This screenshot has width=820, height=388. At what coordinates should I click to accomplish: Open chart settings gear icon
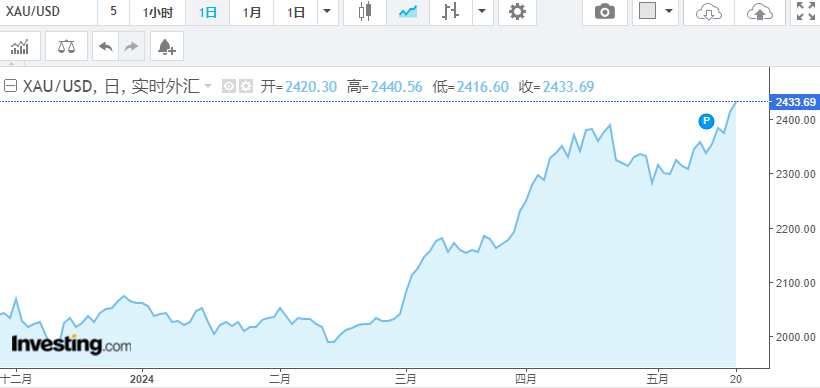pos(517,12)
